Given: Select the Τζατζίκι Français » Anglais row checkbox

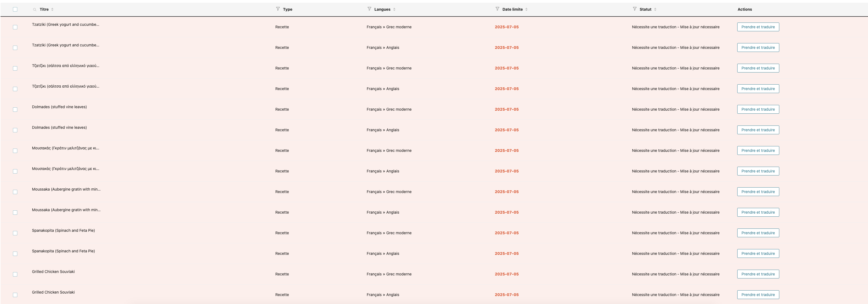Looking at the screenshot, I should pos(15,89).
